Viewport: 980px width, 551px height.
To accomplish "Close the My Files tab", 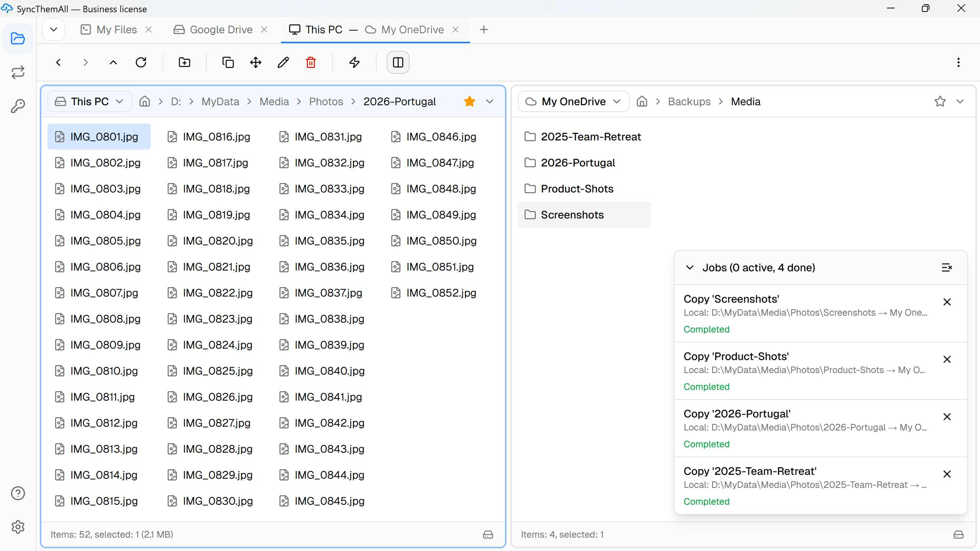I will coord(149,29).
